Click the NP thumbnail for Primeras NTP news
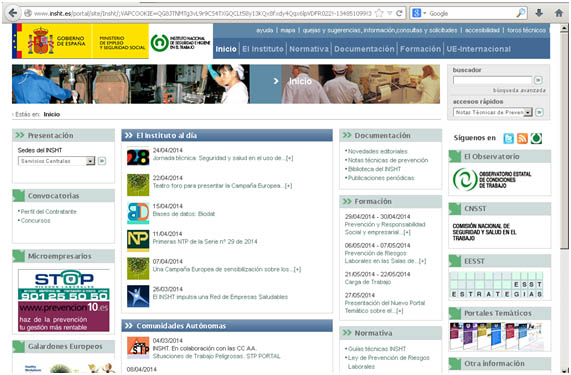The image size is (571, 375). click(138, 241)
